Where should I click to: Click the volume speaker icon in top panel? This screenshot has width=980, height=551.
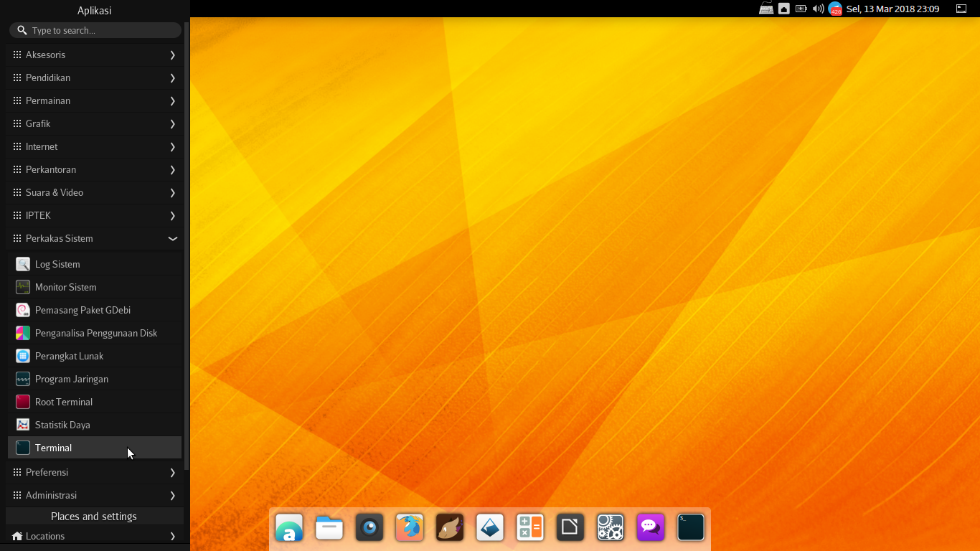818,9
